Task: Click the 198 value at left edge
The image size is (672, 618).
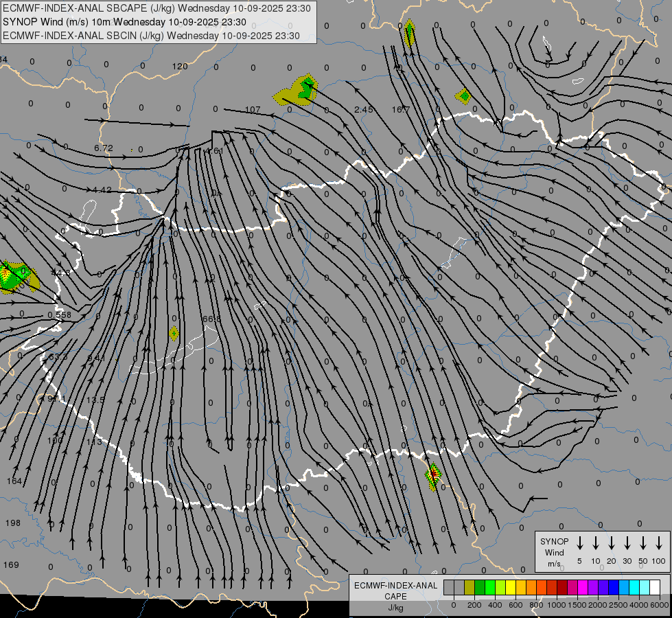Action: (x=12, y=523)
